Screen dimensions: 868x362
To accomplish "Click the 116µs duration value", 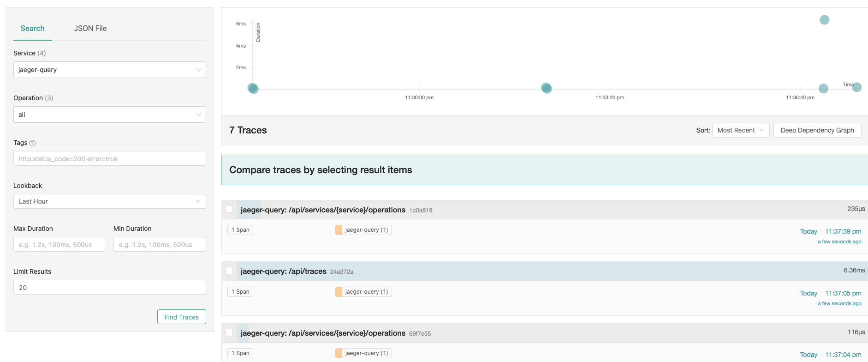I will 856,332.
